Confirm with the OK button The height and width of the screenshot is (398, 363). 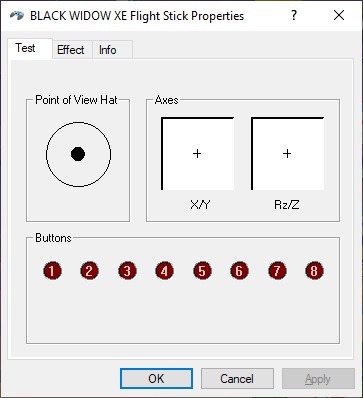point(156,379)
